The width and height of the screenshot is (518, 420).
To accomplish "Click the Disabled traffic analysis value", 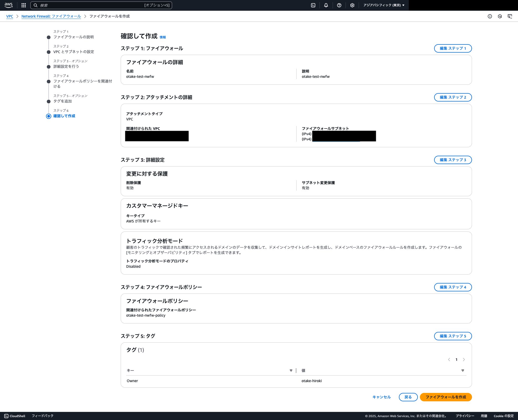I will [x=133, y=266].
